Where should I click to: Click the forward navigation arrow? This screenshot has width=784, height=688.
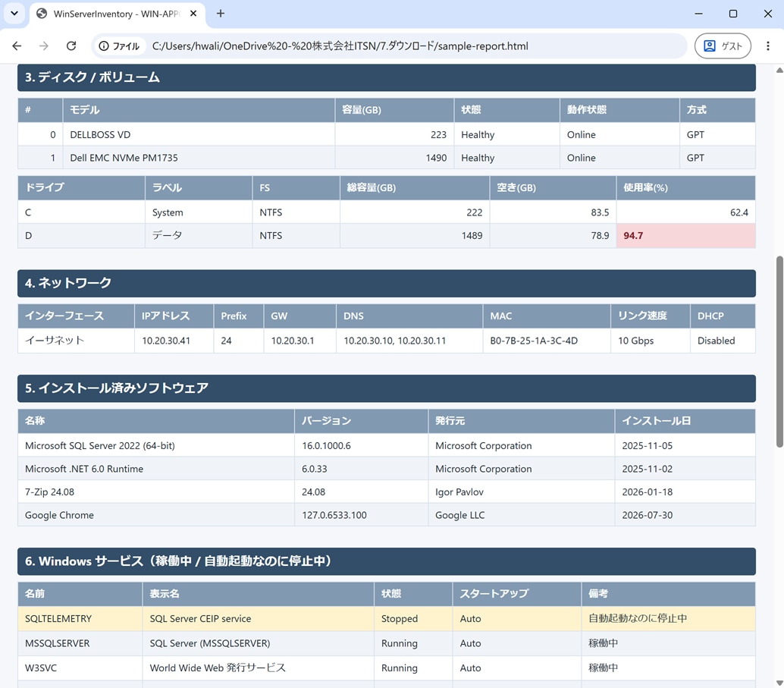click(44, 46)
